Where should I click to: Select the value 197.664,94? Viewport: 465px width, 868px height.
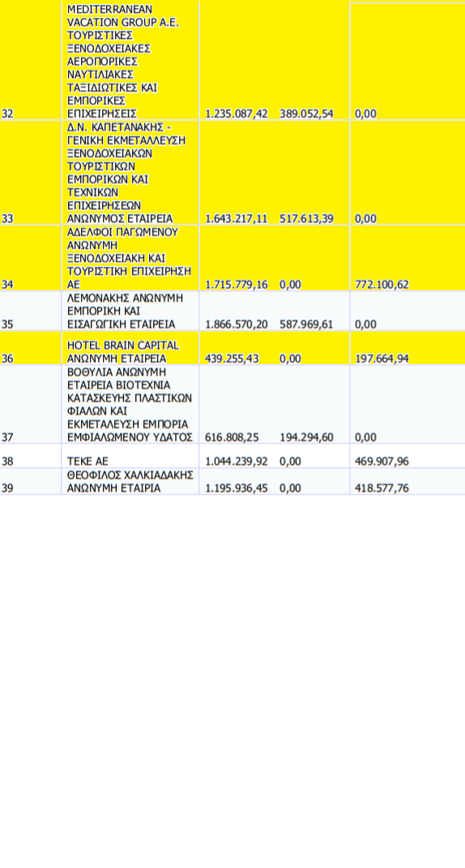click(x=382, y=358)
